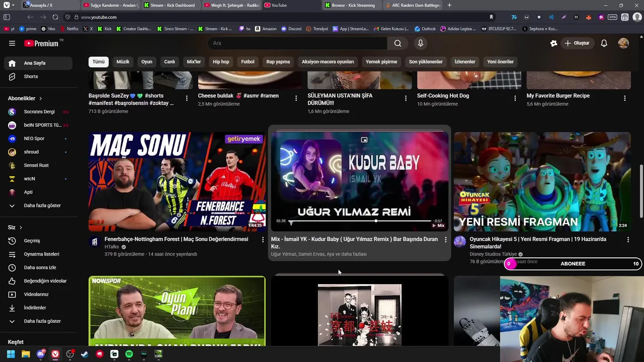Open NEO Spor subscription channel
The height and width of the screenshot is (362, 644).
pyautogui.click(x=38, y=138)
